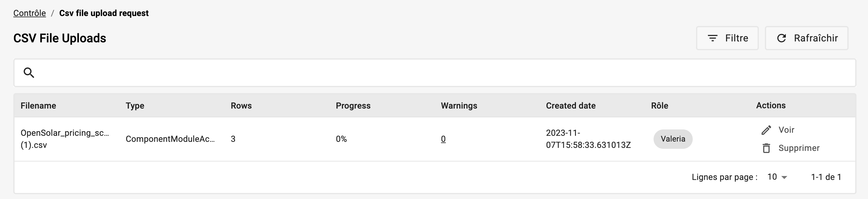Reload the list with Rafraîchir
868x199 pixels.
[806, 38]
